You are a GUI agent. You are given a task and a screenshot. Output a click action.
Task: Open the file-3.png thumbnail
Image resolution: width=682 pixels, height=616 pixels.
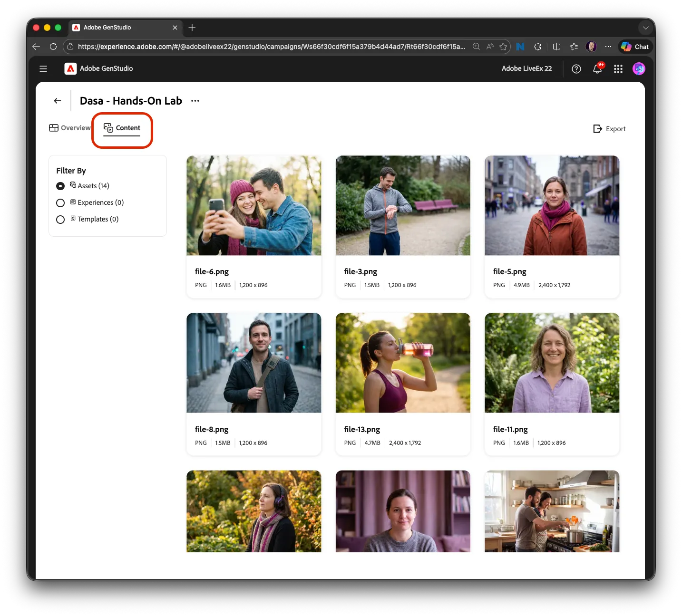pos(403,205)
